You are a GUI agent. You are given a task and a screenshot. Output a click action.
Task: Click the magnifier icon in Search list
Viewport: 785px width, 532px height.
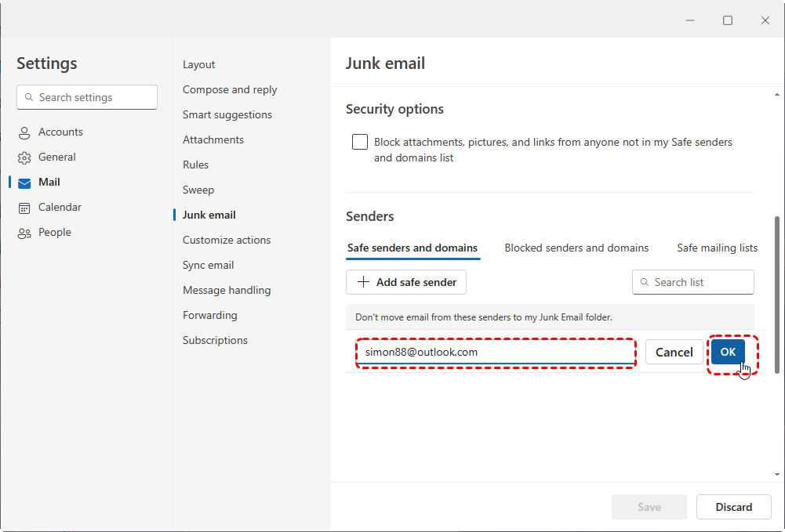click(645, 282)
